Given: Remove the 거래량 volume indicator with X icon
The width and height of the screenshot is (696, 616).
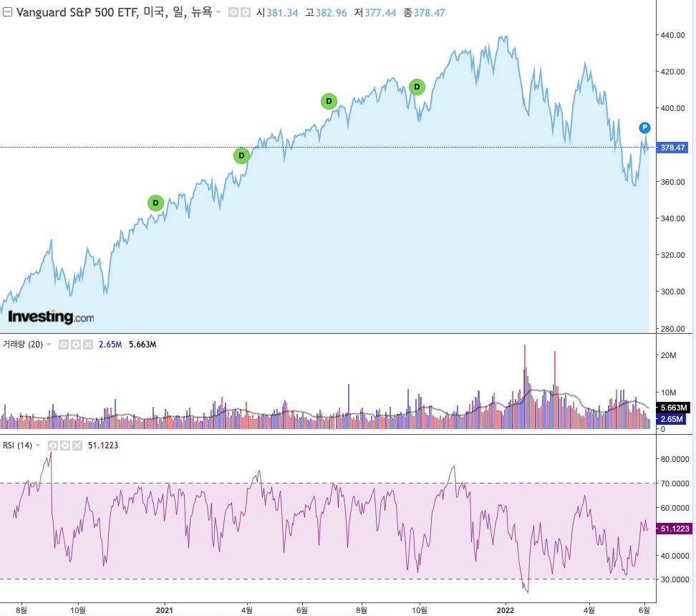Looking at the screenshot, I should coord(88,345).
